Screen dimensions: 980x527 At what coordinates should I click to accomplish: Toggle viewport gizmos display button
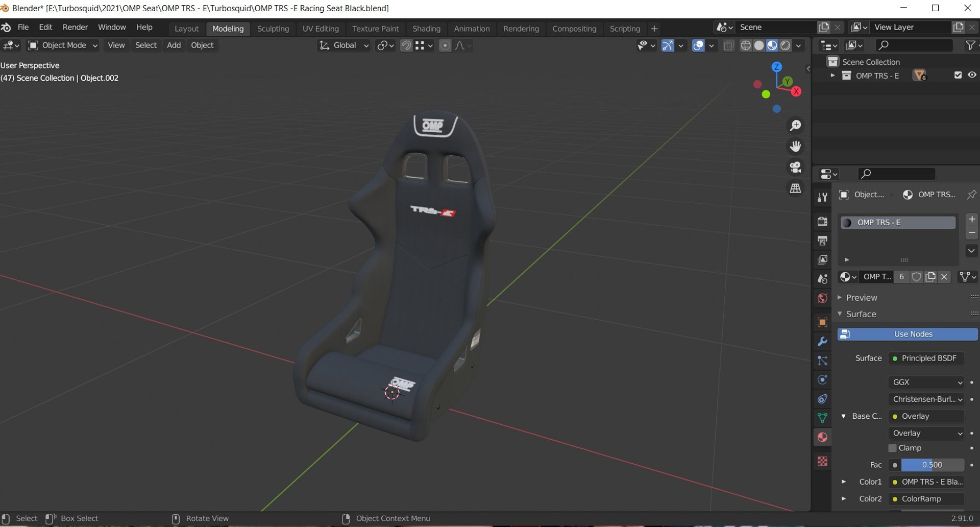point(668,45)
